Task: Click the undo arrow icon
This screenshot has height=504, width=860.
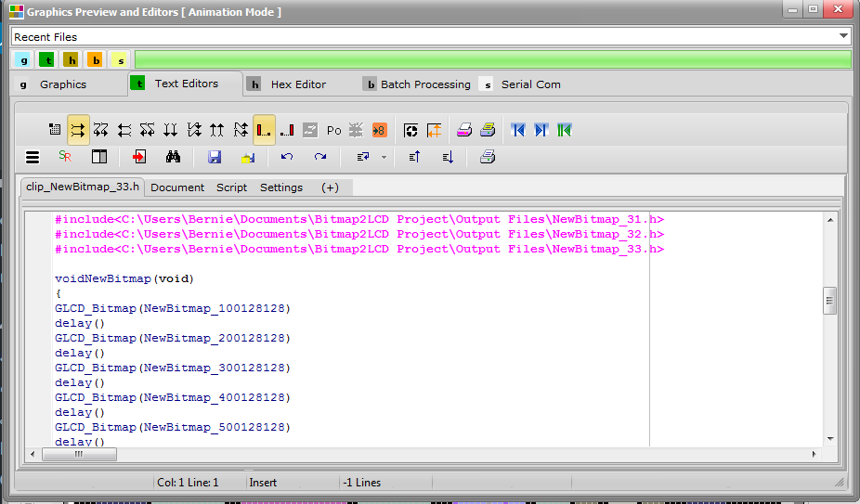Action: 286,157
